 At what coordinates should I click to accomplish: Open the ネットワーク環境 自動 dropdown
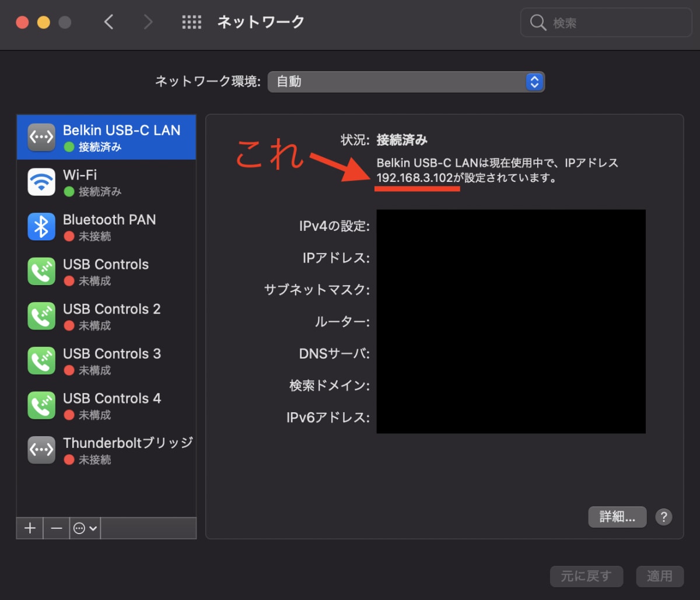point(406,82)
